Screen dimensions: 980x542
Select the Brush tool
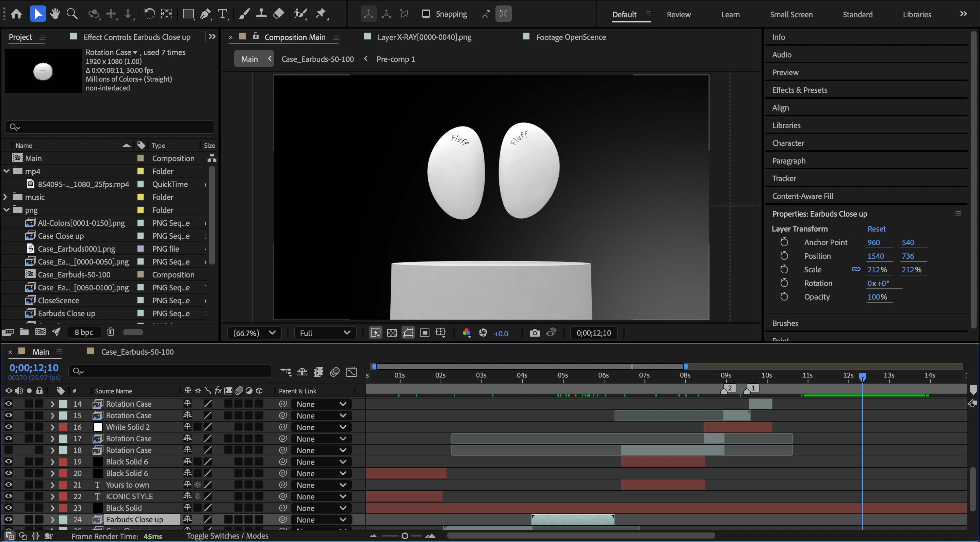click(244, 14)
